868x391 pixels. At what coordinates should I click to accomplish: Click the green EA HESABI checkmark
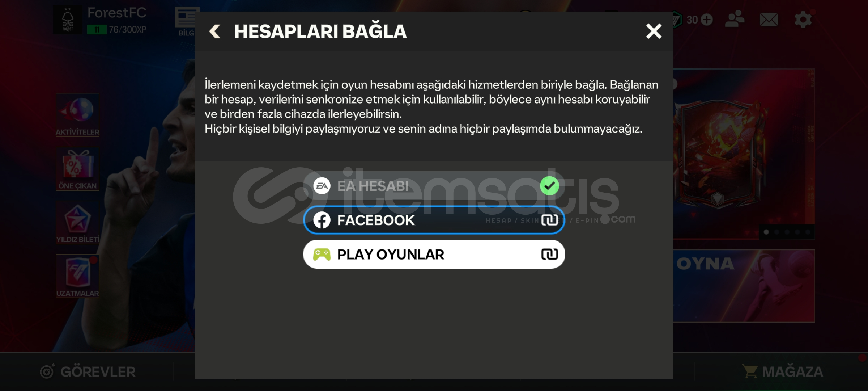[x=549, y=186]
